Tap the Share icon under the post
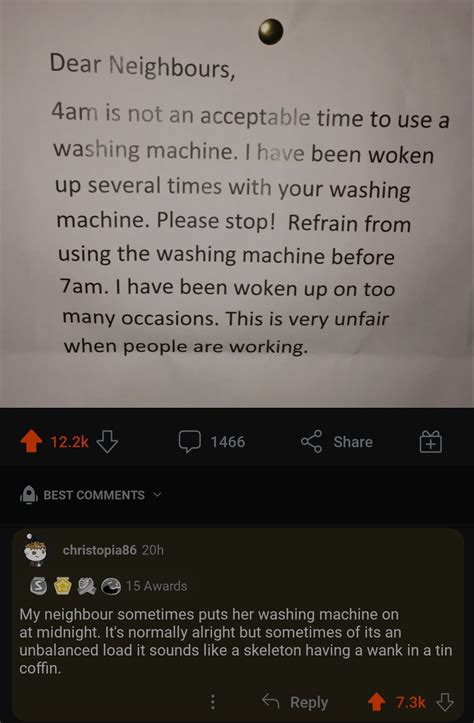474x723 pixels. click(311, 442)
